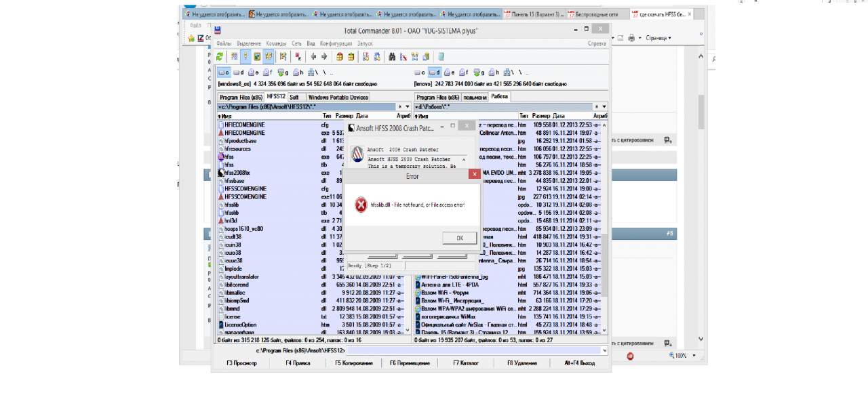868x414 pixels.
Task: Click the hfss exe file icon
Action: pyautogui.click(x=221, y=157)
